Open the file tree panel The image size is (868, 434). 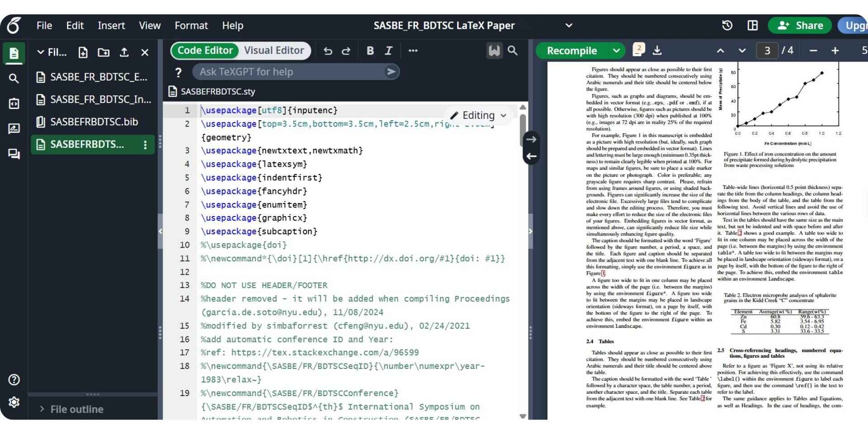point(14,53)
